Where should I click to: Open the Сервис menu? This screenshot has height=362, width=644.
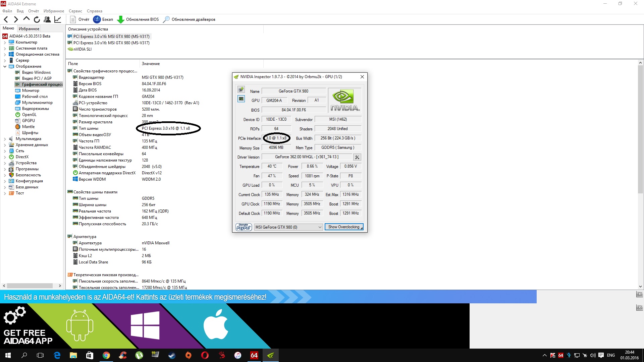(75, 11)
